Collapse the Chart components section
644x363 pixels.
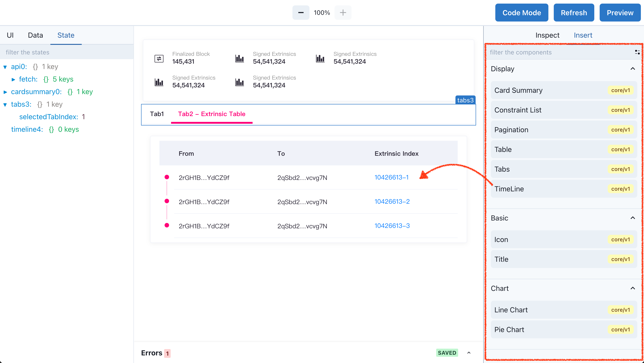click(x=633, y=288)
